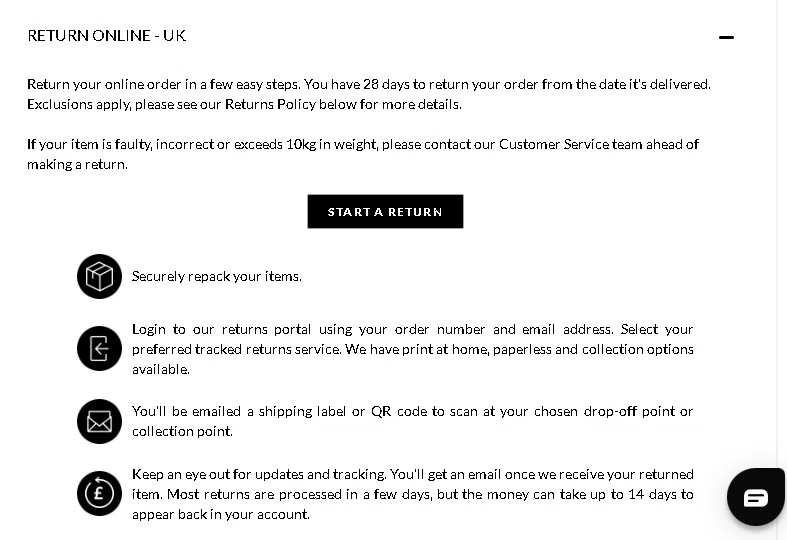Click the 'You'll be emailed a shipping label' paragraph
The width and height of the screenshot is (787, 540).
click(x=412, y=421)
